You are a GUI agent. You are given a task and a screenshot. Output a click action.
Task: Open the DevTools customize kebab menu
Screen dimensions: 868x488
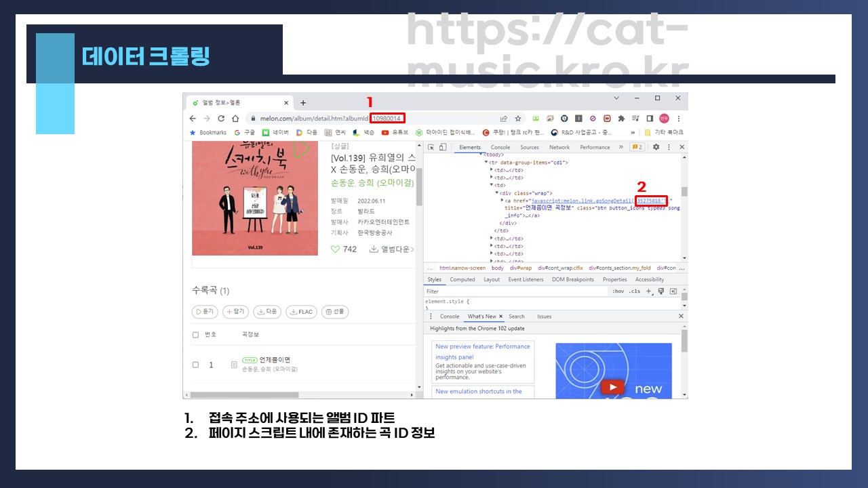[669, 147]
